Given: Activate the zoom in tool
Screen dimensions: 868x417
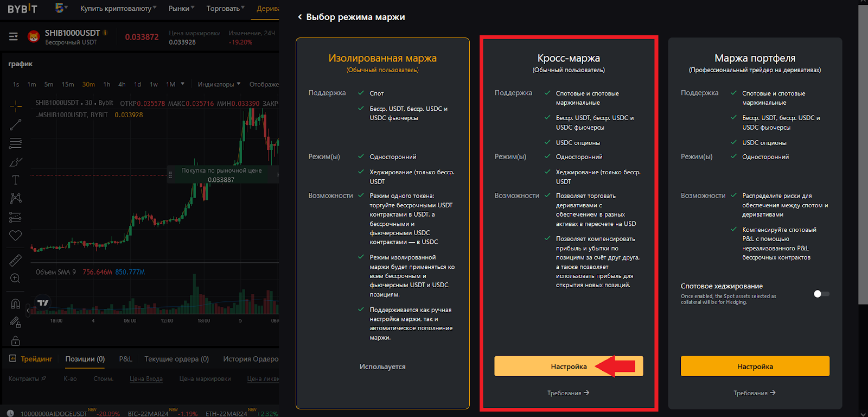Looking at the screenshot, I should [15, 279].
